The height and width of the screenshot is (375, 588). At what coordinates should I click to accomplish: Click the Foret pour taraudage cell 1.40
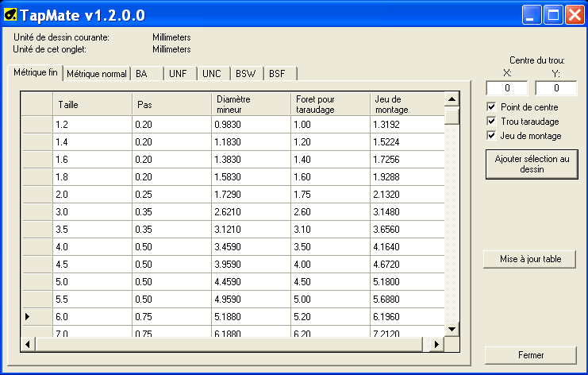[330, 160]
